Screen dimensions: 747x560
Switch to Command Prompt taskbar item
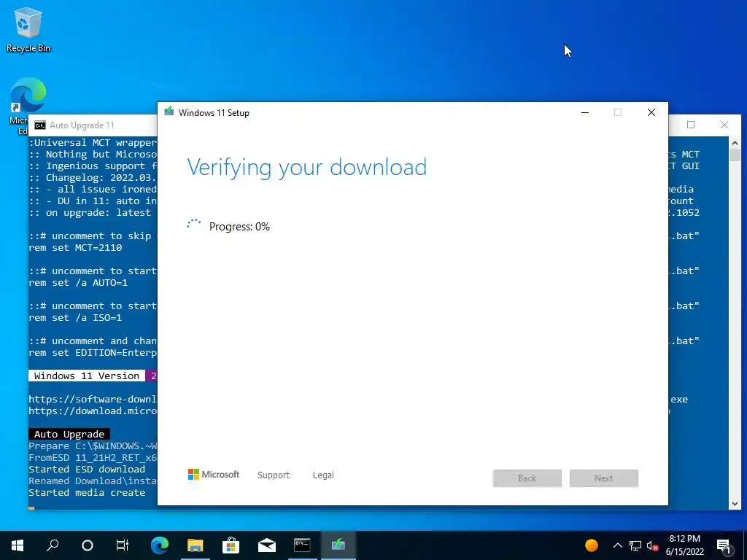pyautogui.click(x=302, y=545)
